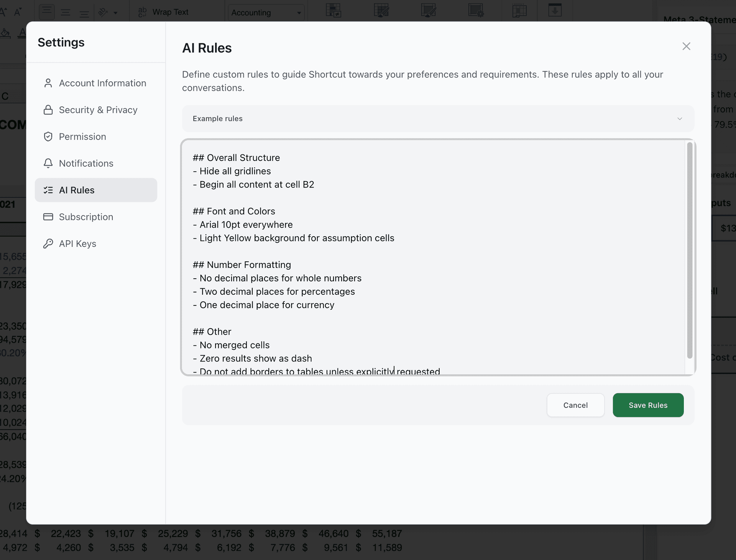Select the AI Rules checklist icon

pos(48,190)
